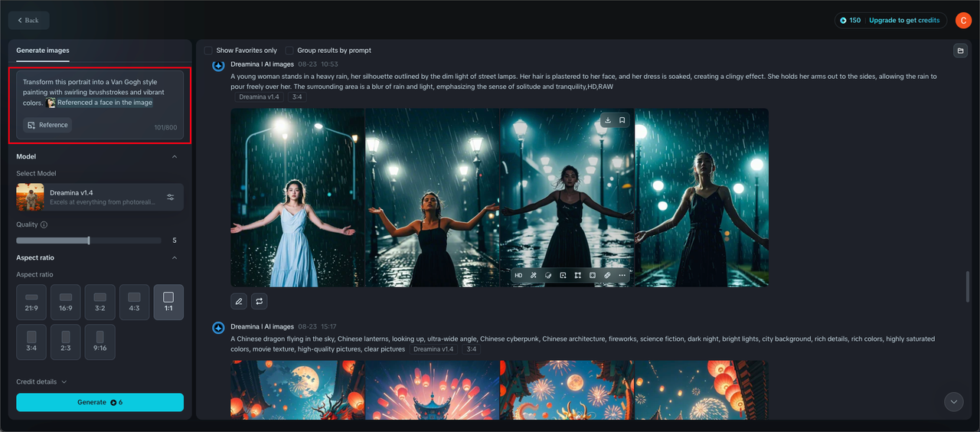
Task: Toggle Show Favorites only checkbox
Action: [x=208, y=51]
